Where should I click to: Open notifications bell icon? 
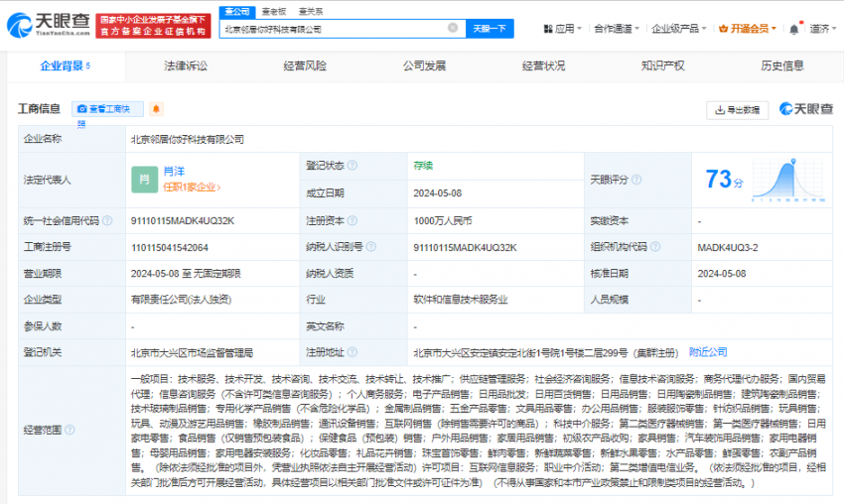click(794, 29)
